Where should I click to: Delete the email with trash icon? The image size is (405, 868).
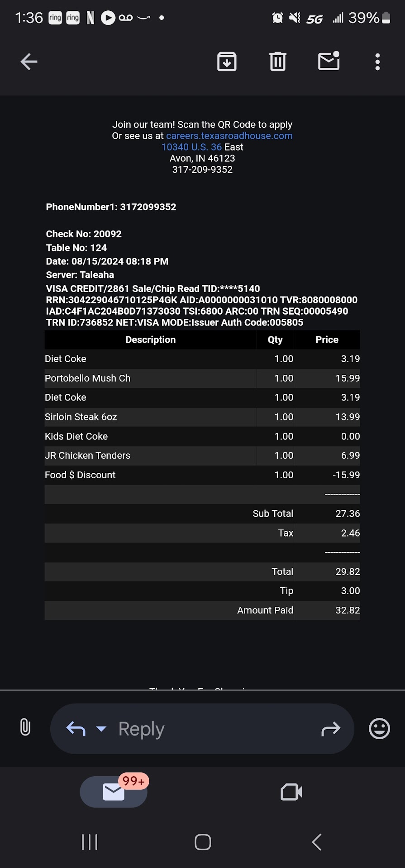278,62
